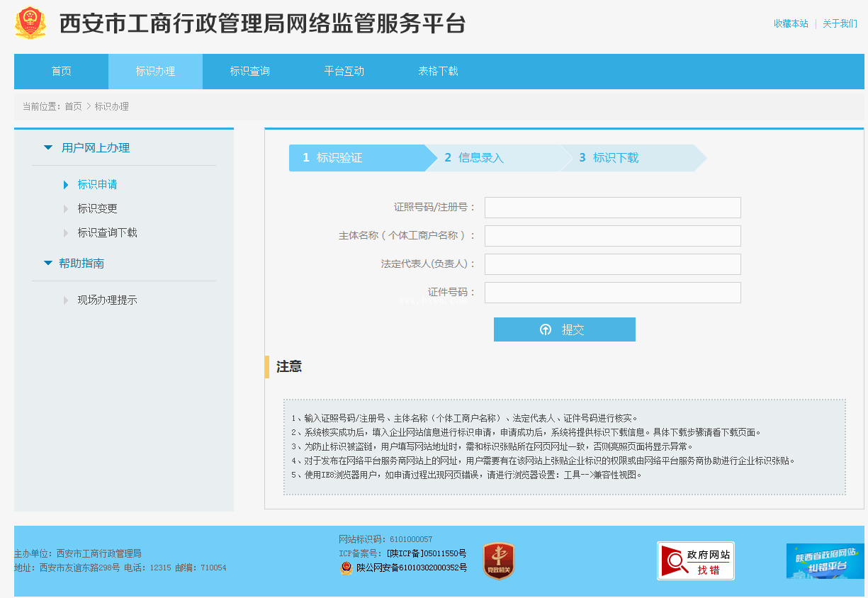Screen dimensions: 868x598
Task: Open the 标识查询 navigation tab
Action: click(249, 72)
